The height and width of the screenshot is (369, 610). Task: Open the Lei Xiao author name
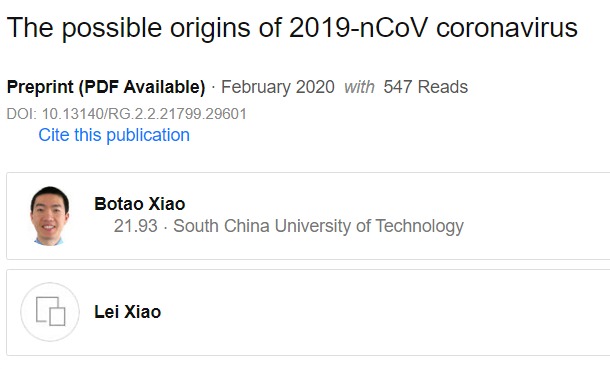pyautogui.click(x=128, y=312)
